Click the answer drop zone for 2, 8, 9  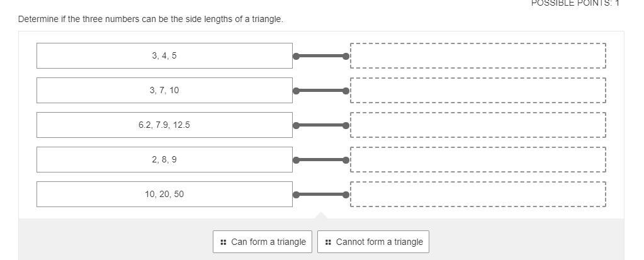478,159
